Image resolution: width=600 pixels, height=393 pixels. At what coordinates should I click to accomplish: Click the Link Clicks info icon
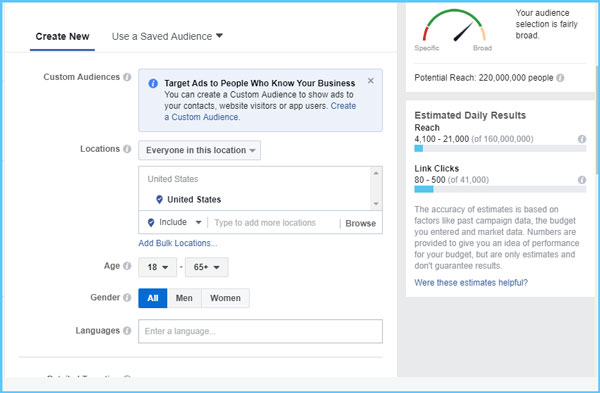point(582,180)
